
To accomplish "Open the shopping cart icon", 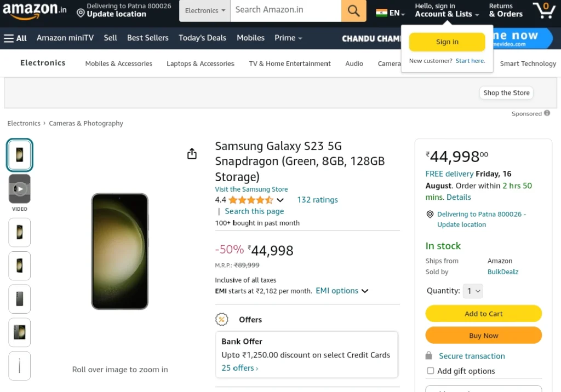I will pyautogui.click(x=544, y=10).
